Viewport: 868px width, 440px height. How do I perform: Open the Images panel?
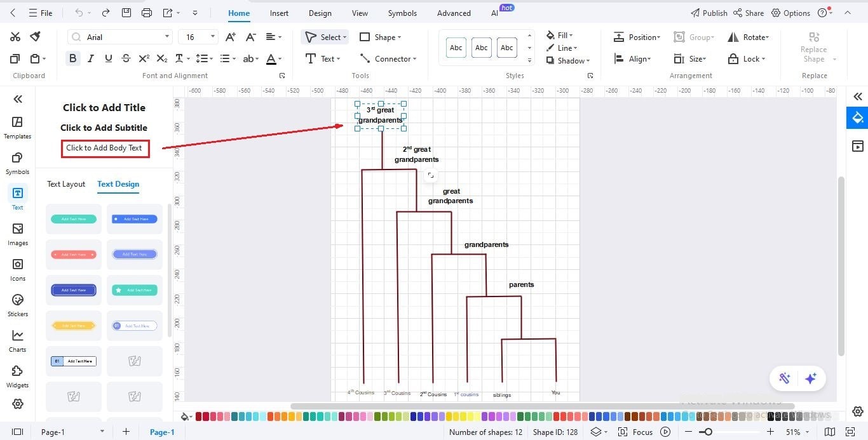17,234
